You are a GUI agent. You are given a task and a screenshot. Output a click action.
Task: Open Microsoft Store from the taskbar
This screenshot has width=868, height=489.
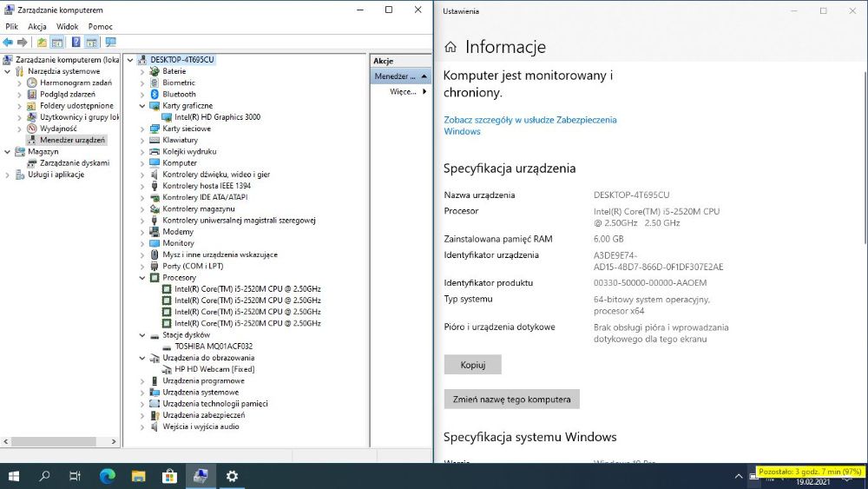(169, 476)
